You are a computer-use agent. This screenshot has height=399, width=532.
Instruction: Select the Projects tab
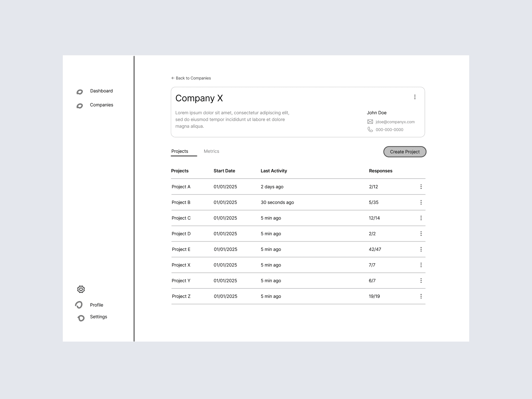point(180,151)
